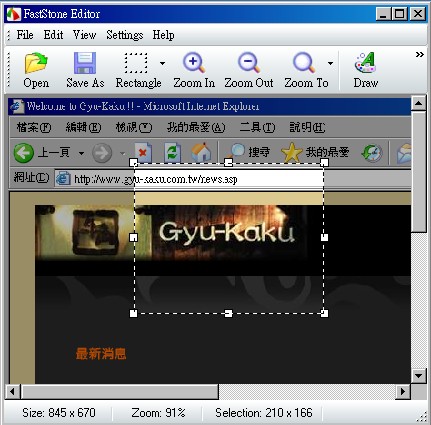The image size is (431, 425).
Task: Click the green back arrow in captured browser
Action: coord(24,153)
